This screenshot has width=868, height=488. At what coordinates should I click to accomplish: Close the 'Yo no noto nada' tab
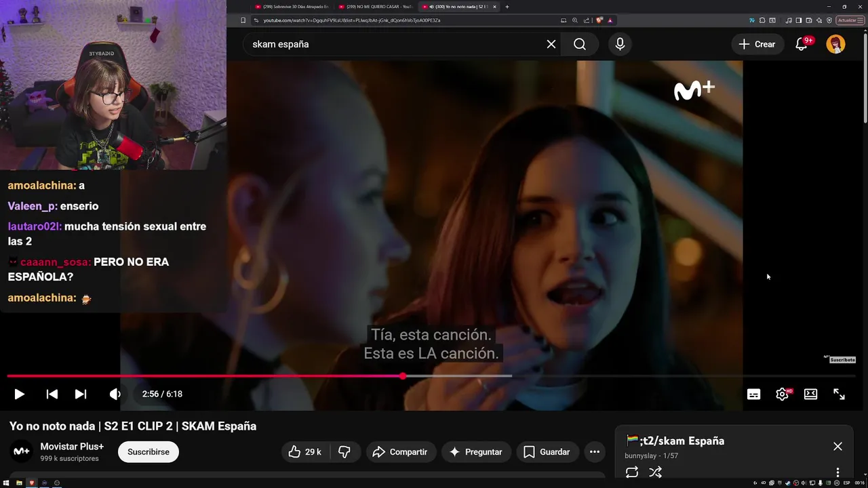coord(494,7)
